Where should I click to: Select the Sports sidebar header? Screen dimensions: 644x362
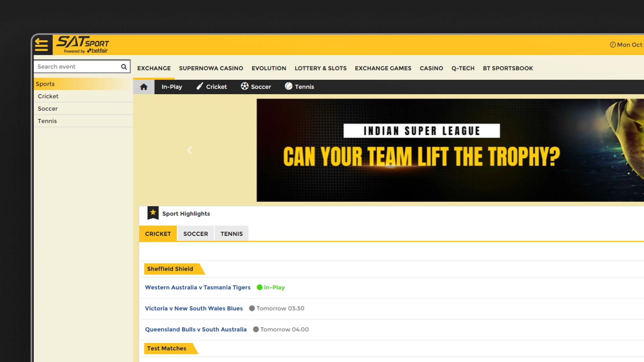pyautogui.click(x=83, y=84)
